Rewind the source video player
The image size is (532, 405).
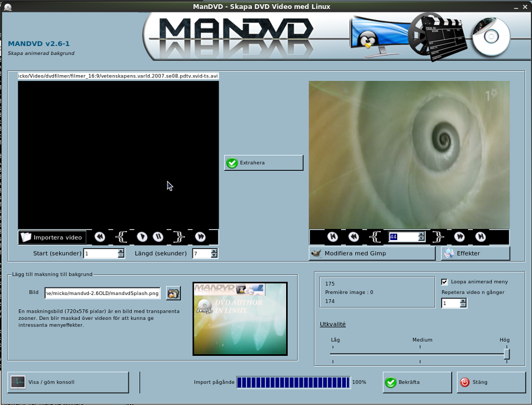click(100, 237)
